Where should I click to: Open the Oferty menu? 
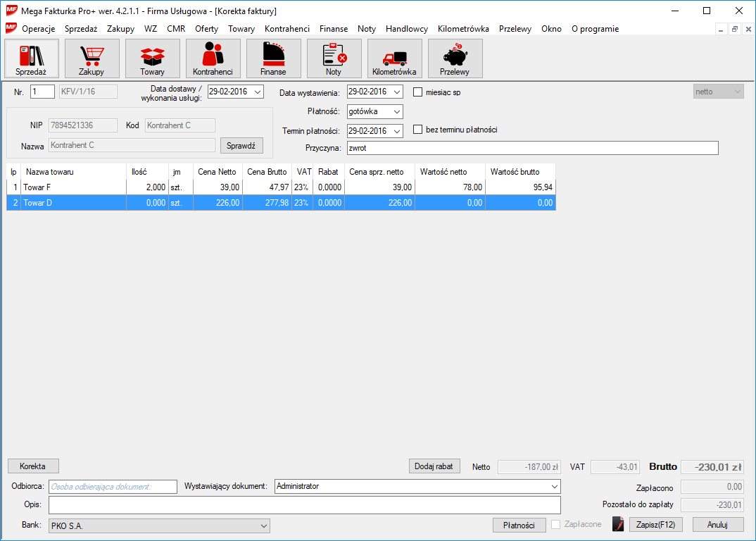(206, 29)
